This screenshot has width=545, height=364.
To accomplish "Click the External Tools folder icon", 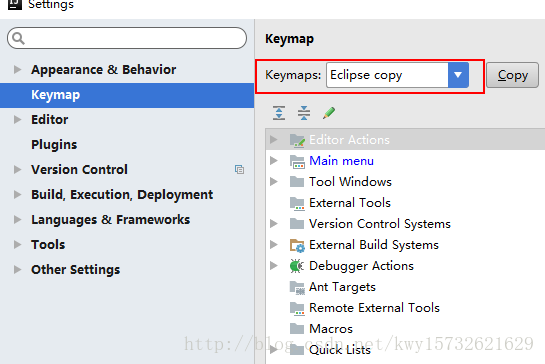I will [x=297, y=203].
